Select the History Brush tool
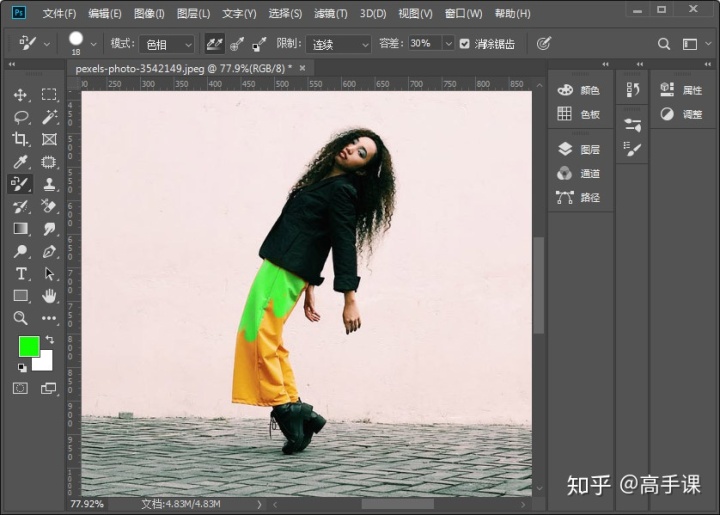This screenshot has height=515, width=720. [20, 207]
